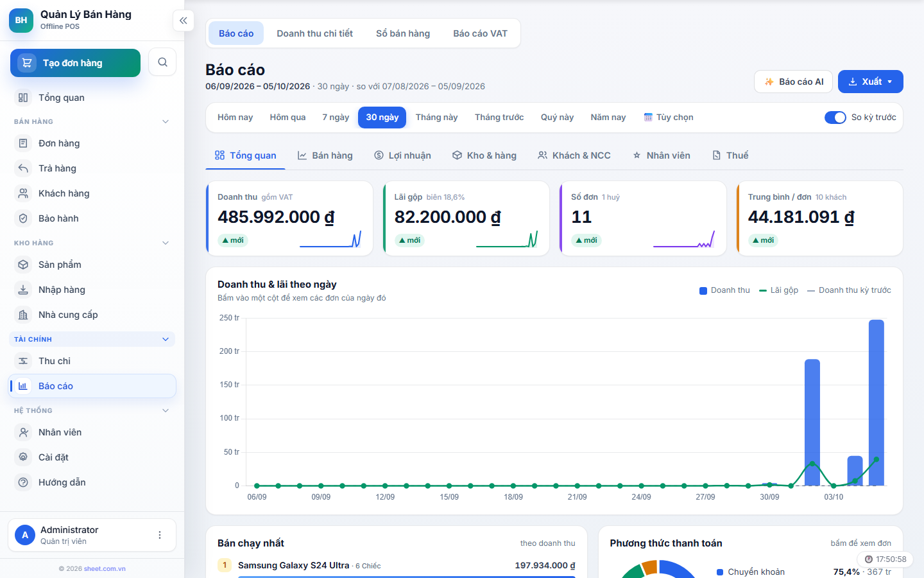Screen dimensions: 924x578
Task: Open the sheet.com.vn footer link
Action: click(105, 568)
